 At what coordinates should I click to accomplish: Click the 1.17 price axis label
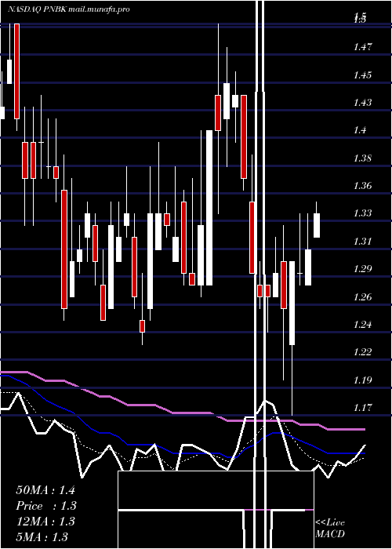362,407
